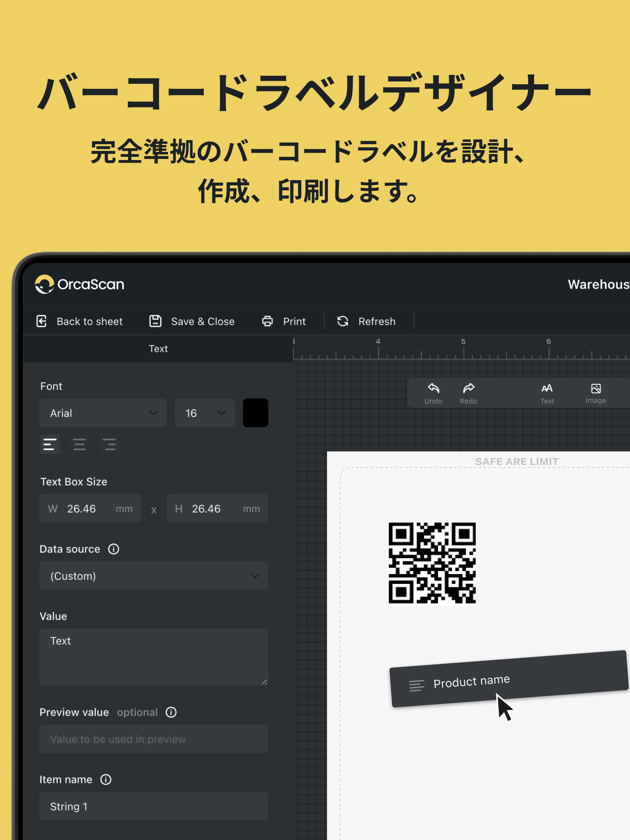
Task: Redo the last action
Action: coord(468,394)
